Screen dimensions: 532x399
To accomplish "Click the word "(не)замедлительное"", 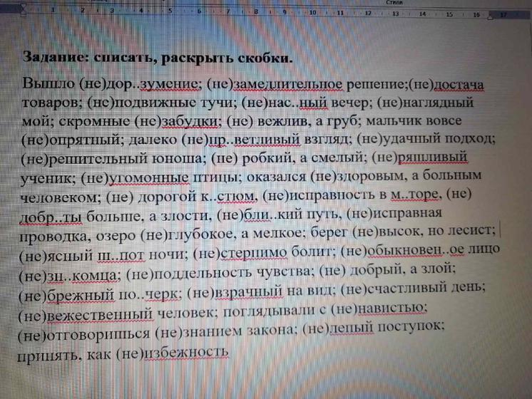I will pyautogui.click(x=275, y=84).
